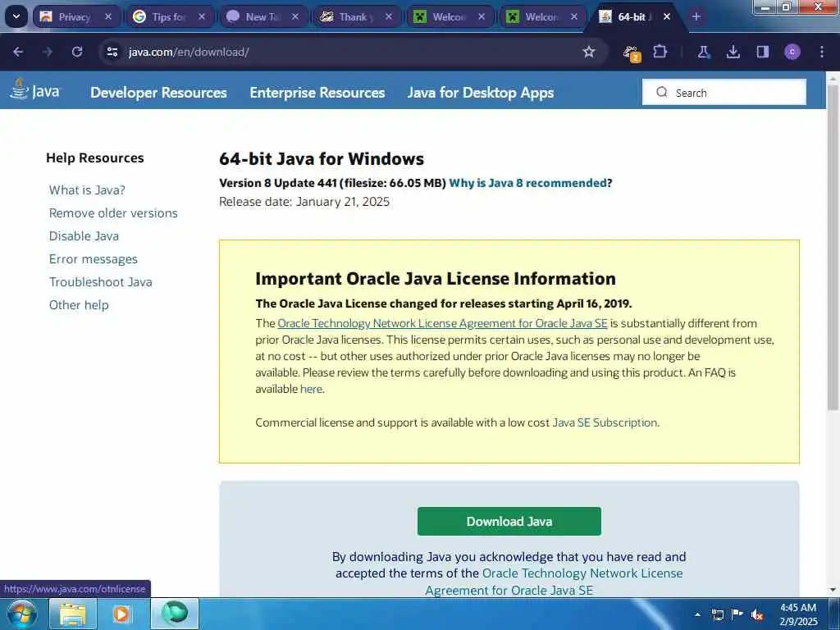Open Other help link
This screenshot has height=630, width=840.
click(79, 305)
